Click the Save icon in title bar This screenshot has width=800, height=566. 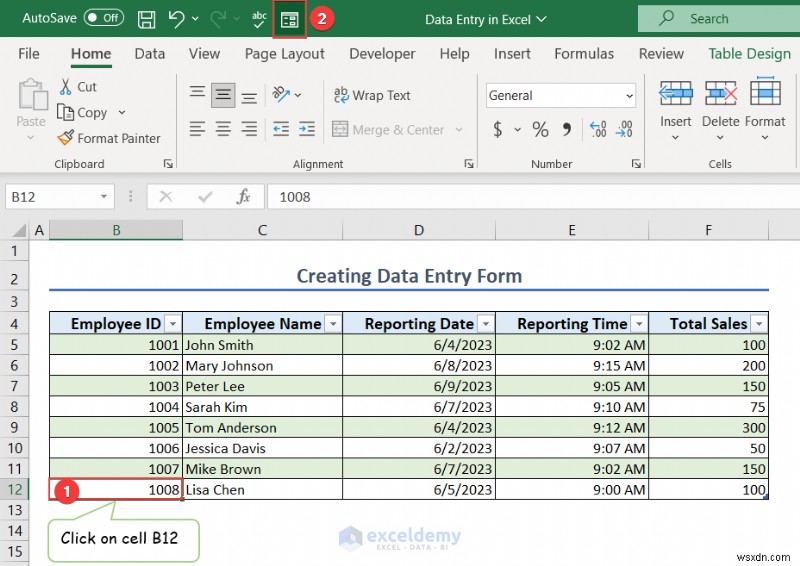pos(146,19)
